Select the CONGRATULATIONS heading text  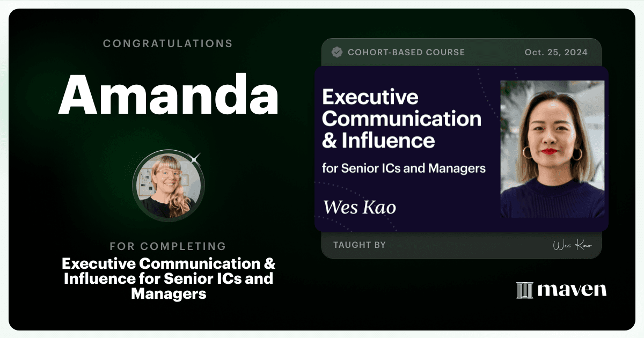pos(168,43)
